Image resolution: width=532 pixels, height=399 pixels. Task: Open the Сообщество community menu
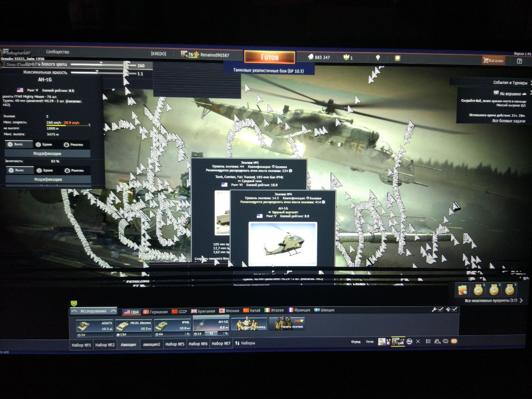57,52
